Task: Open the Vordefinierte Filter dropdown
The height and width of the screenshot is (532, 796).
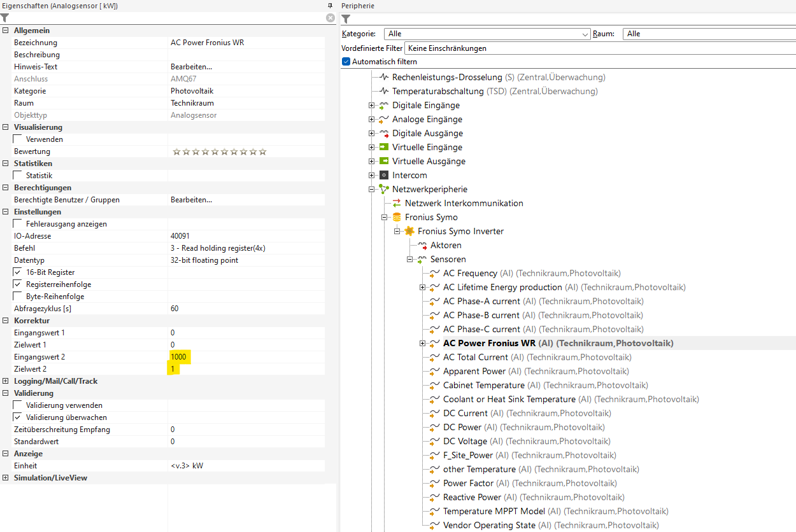Action: pyautogui.click(x=600, y=48)
